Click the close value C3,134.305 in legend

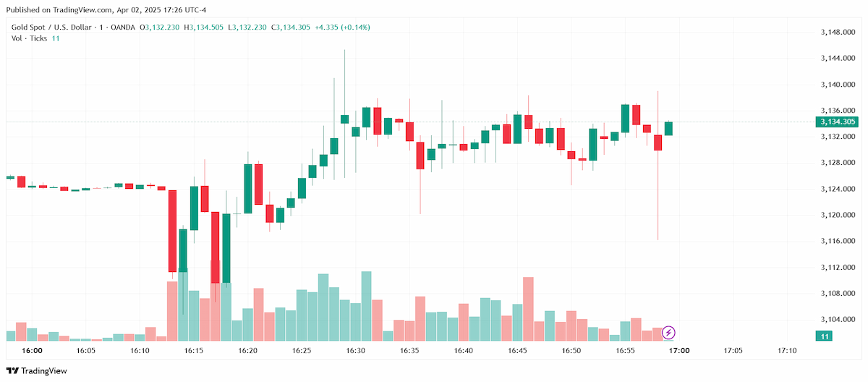point(291,27)
